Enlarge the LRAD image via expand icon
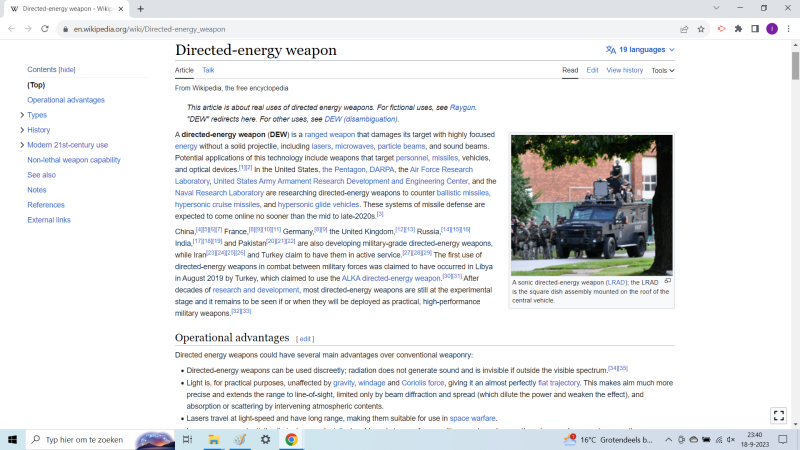The image size is (800, 450). 668,281
